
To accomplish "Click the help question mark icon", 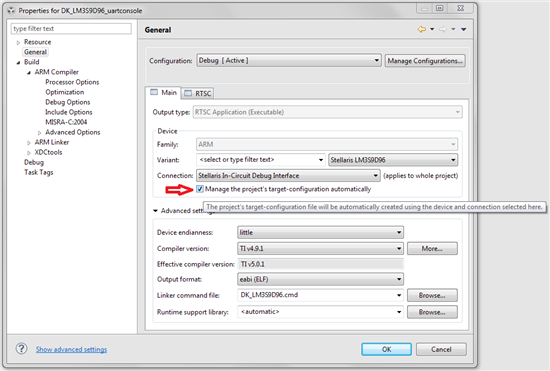I will (x=21, y=349).
